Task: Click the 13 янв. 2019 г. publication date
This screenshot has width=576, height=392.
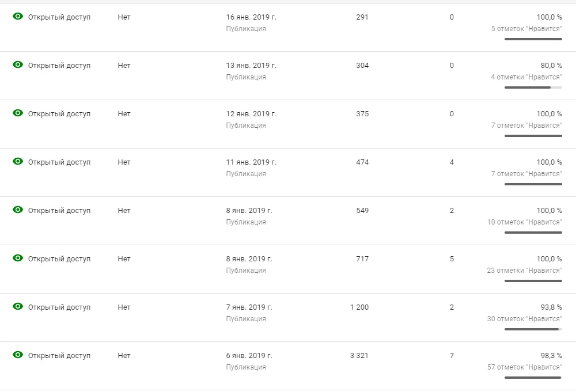Action: coord(251,66)
